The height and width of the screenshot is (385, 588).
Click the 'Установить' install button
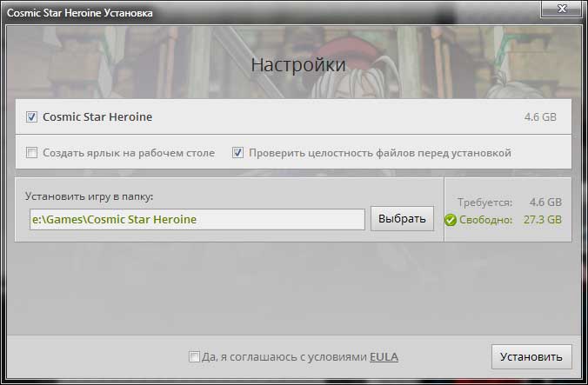(531, 357)
